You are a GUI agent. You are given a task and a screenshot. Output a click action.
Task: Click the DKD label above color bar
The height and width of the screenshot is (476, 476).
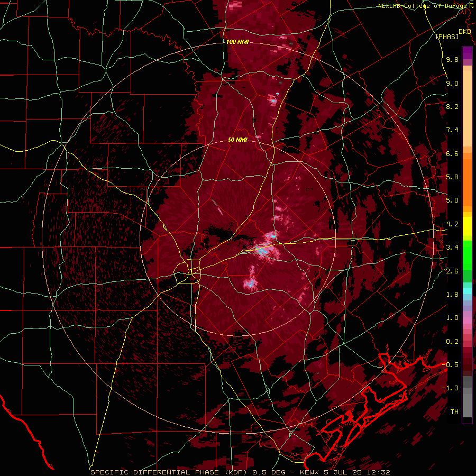pyautogui.click(x=465, y=32)
